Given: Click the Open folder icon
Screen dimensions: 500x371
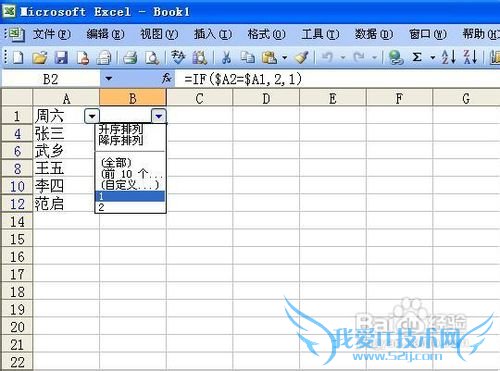Looking at the screenshot, I should 40,57.
